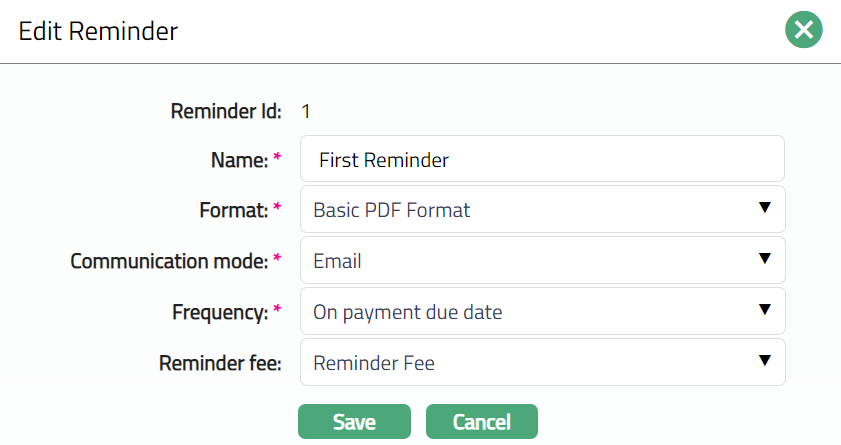This screenshot has width=841, height=445.
Task: Click the arrow icon on Frequency selector
Action: [x=764, y=310]
